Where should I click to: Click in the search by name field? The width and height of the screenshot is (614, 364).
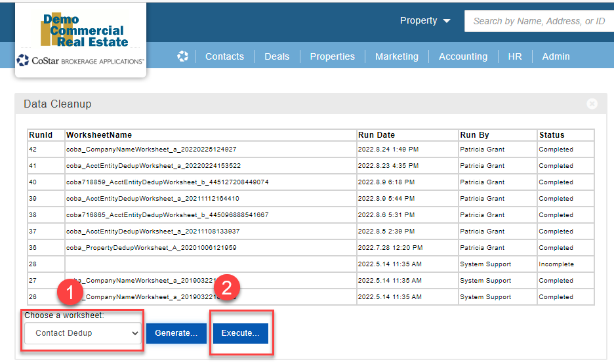pyautogui.click(x=539, y=21)
